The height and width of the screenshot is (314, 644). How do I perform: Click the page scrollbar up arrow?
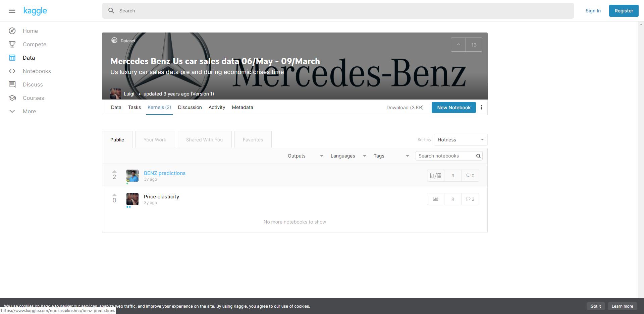[x=641, y=24]
